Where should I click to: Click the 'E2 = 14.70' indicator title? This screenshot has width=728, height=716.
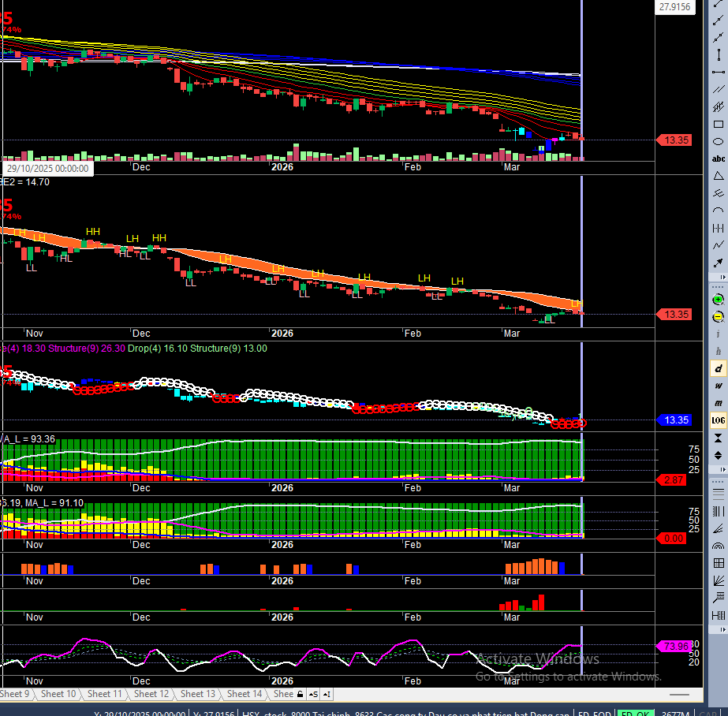pyautogui.click(x=24, y=182)
